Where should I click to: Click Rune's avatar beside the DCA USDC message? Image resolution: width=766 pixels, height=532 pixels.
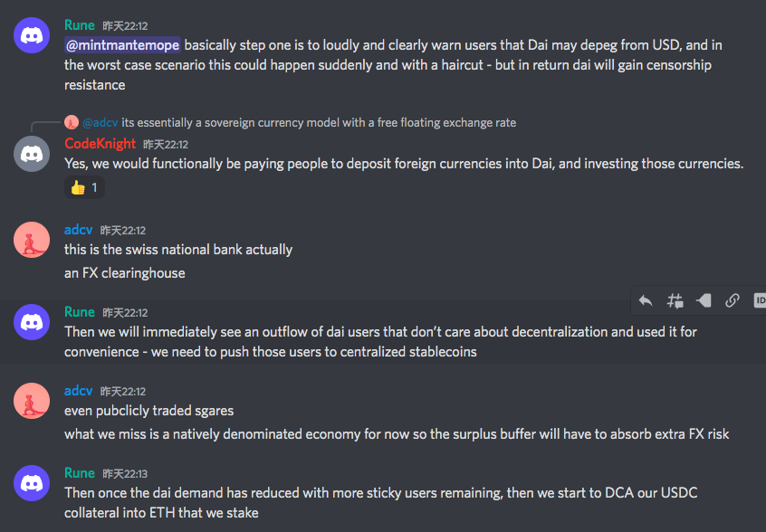(33, 484)
